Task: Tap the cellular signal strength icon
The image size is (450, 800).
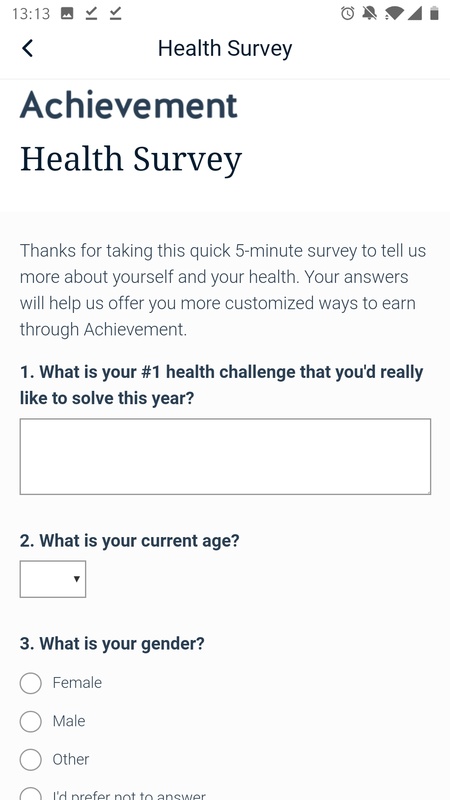Action: click(x=415, y=14)
